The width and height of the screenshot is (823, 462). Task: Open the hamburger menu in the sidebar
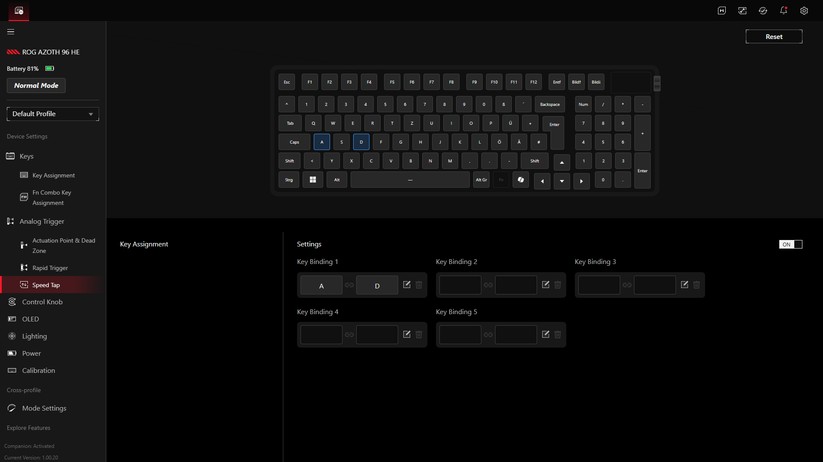[x=11, y=31]
